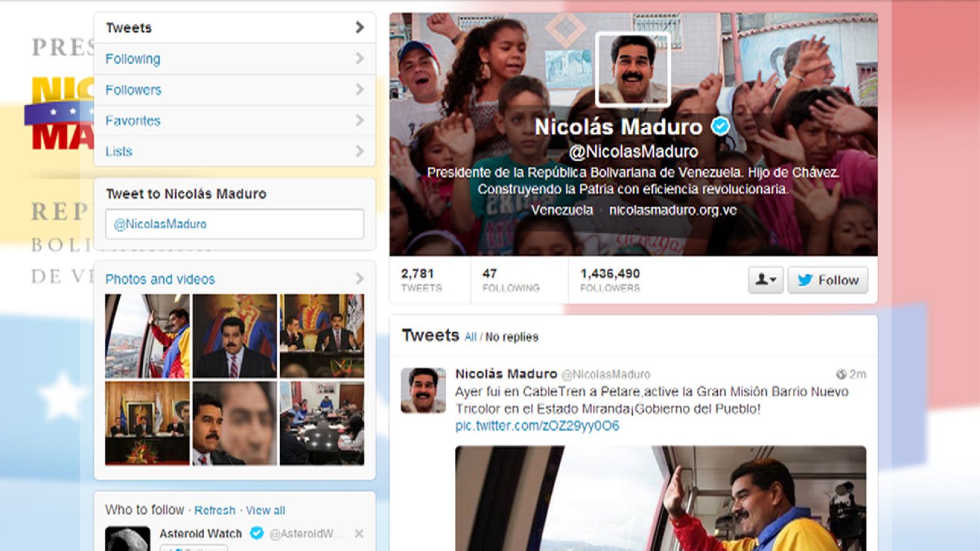Open the Following list in sidebar
Image resolution: width=980 pixels, height=551 pixels.
235,59
